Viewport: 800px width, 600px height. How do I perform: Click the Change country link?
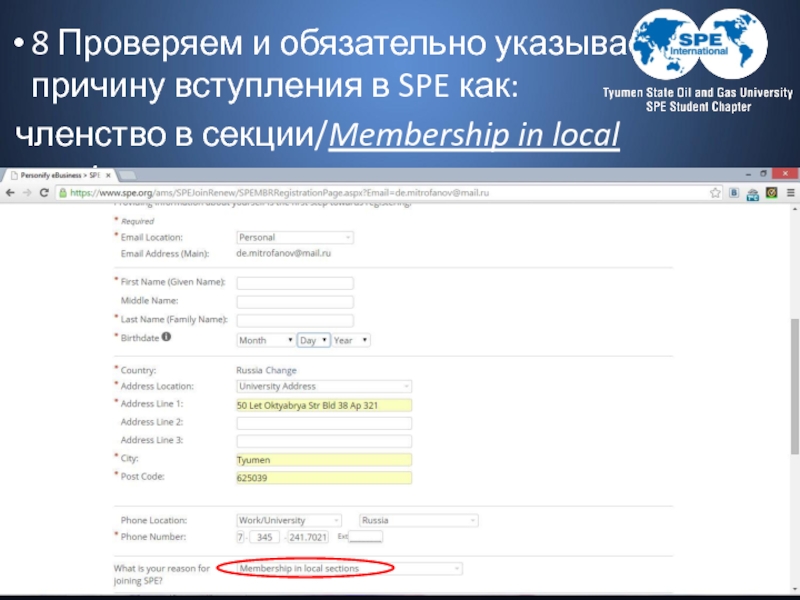(x=281, y=370)
